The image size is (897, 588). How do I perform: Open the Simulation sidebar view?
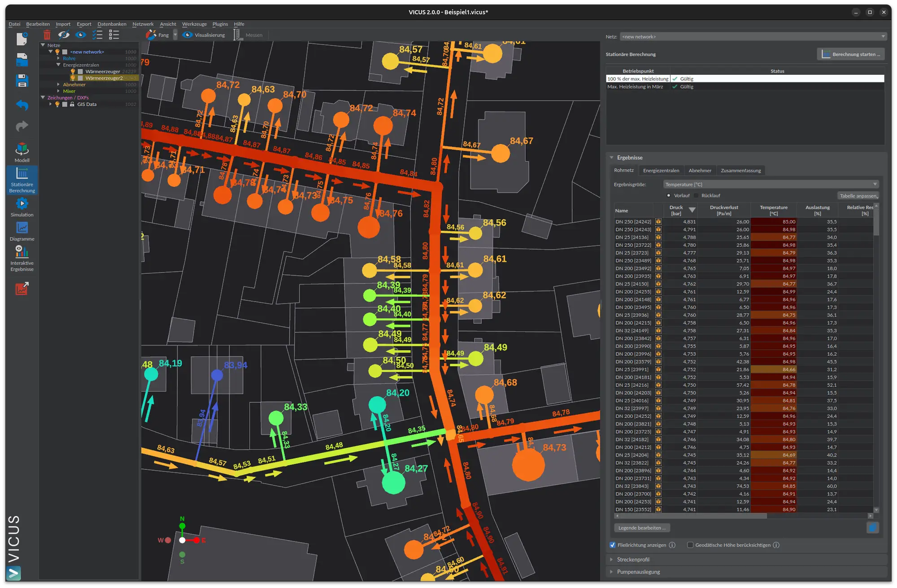tap(22, 207)
